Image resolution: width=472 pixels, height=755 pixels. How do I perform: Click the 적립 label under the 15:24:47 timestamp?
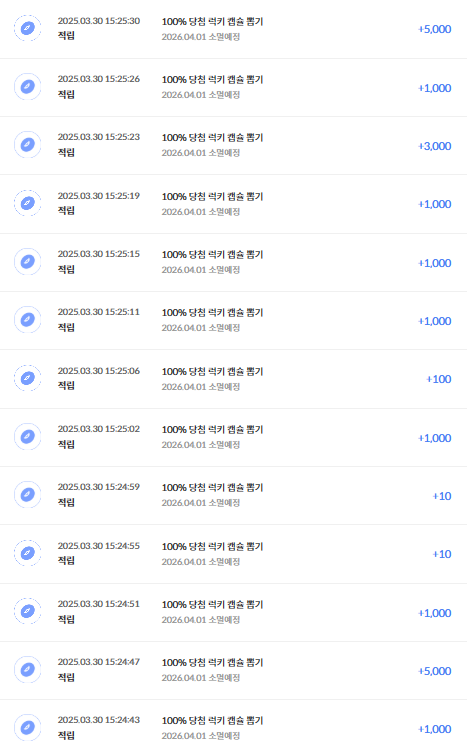click(x=66, y=677)
